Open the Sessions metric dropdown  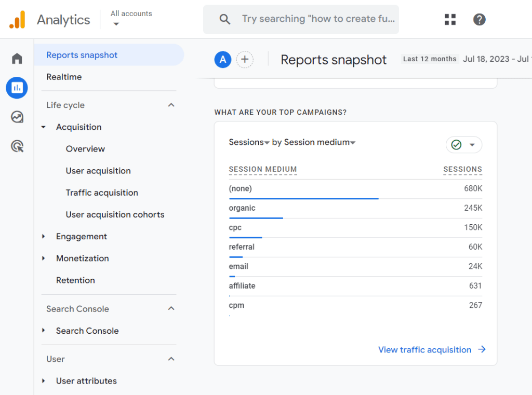pos(249,142)
